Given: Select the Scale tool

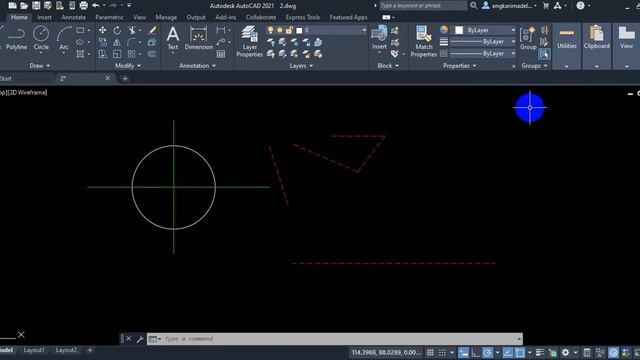Looking at the screenshot, I should tap(117, 54).
